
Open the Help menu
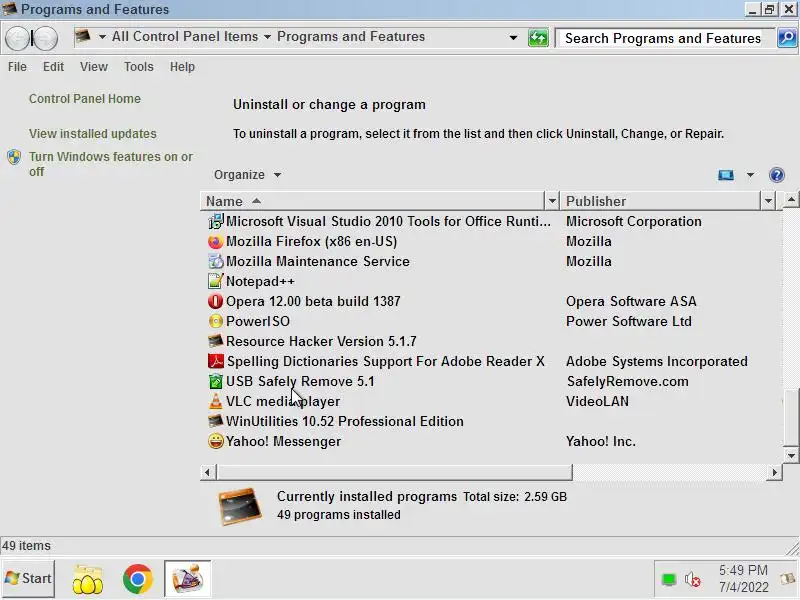182,67
